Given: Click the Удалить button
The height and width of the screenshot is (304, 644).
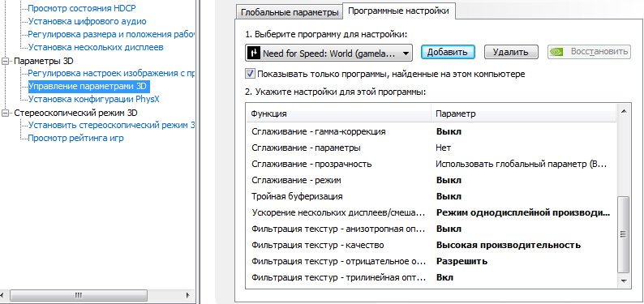Looking at the screenshot, I should tap(511, 52).
